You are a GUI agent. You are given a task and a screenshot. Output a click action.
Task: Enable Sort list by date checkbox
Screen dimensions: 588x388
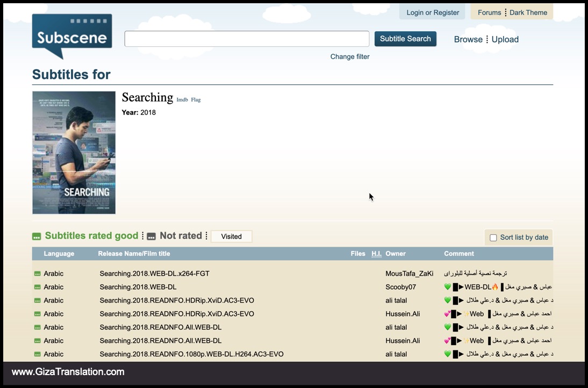pos(493,238)
